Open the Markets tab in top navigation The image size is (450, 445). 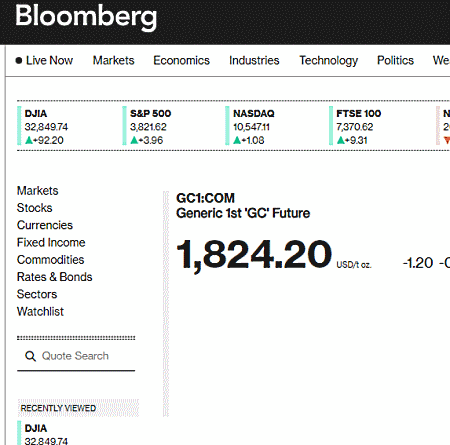113,60
